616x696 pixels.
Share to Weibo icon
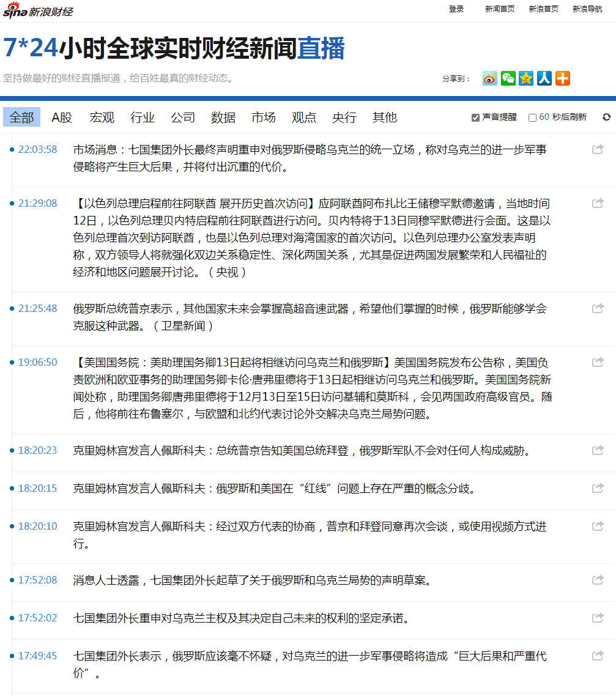point(490,78)
